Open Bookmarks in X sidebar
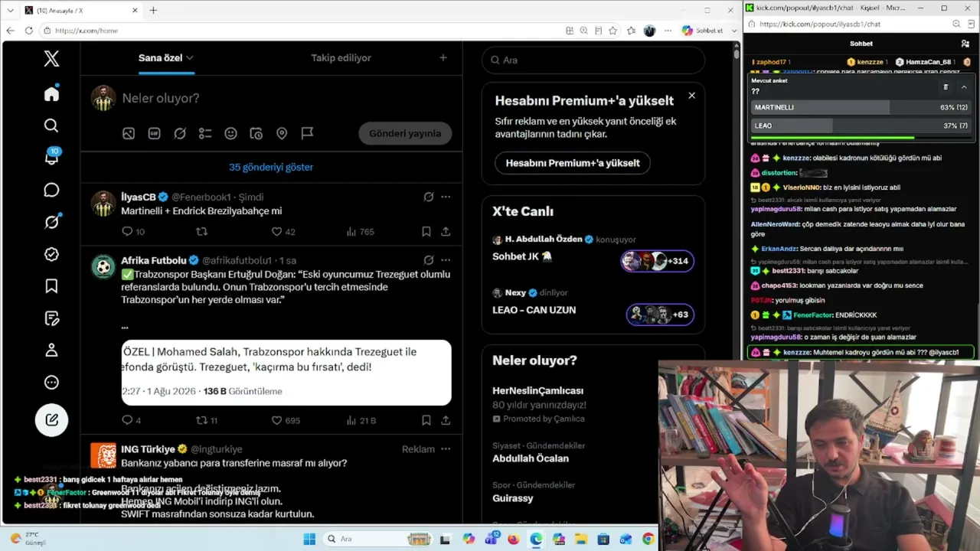 [51, 286]
